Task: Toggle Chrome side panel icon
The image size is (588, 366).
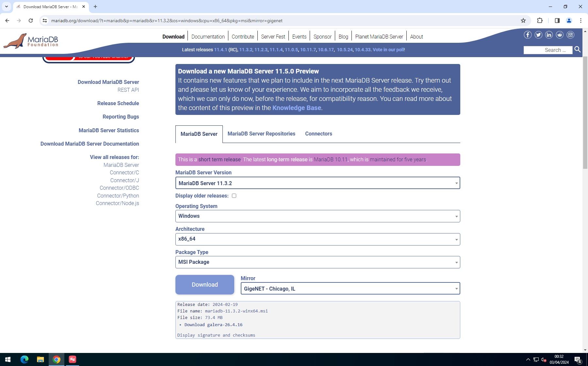Action: 557,21
